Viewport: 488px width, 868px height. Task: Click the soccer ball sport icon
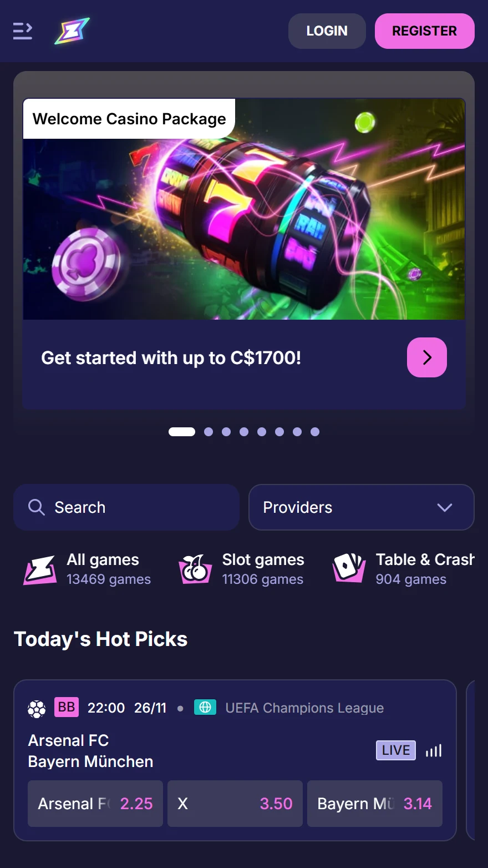click(37, 709)
